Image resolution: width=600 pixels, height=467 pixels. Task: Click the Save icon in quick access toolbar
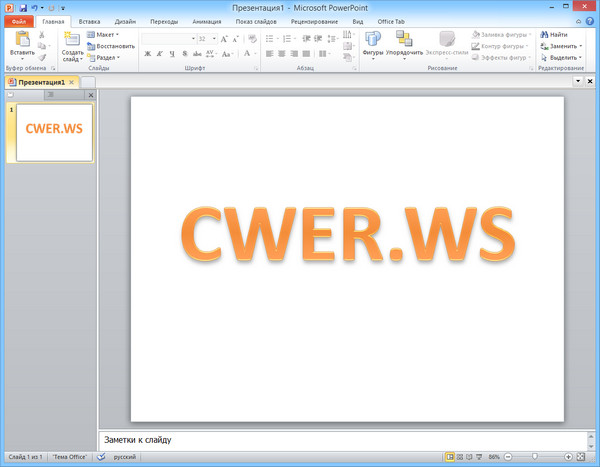tap(22, 7)
